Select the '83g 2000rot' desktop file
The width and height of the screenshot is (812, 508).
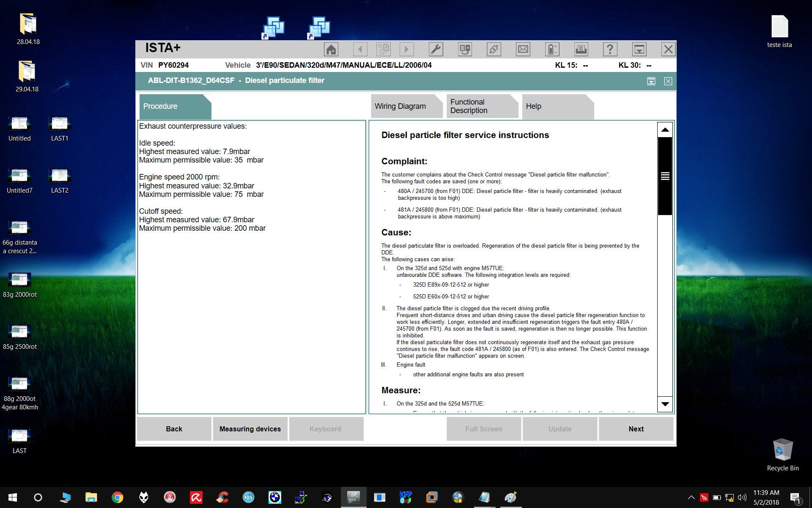19,285
